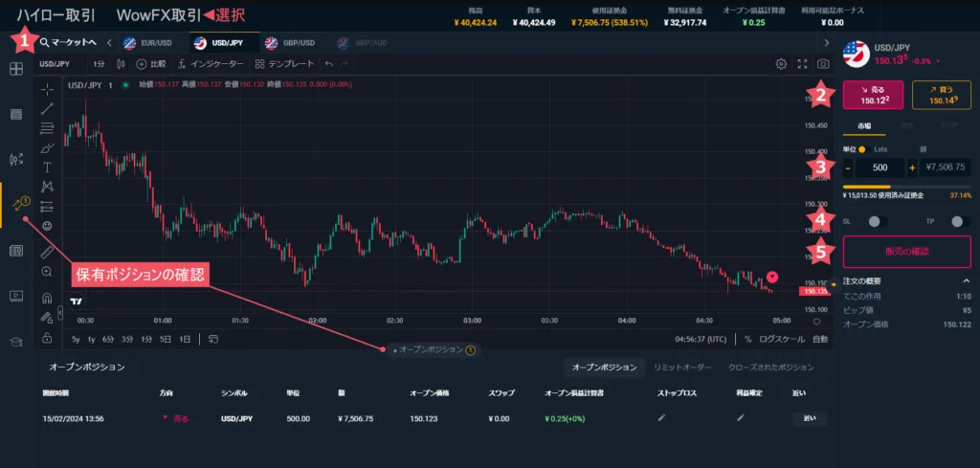
Task: Select the trend line drawing tool
Action: point(47,109)
